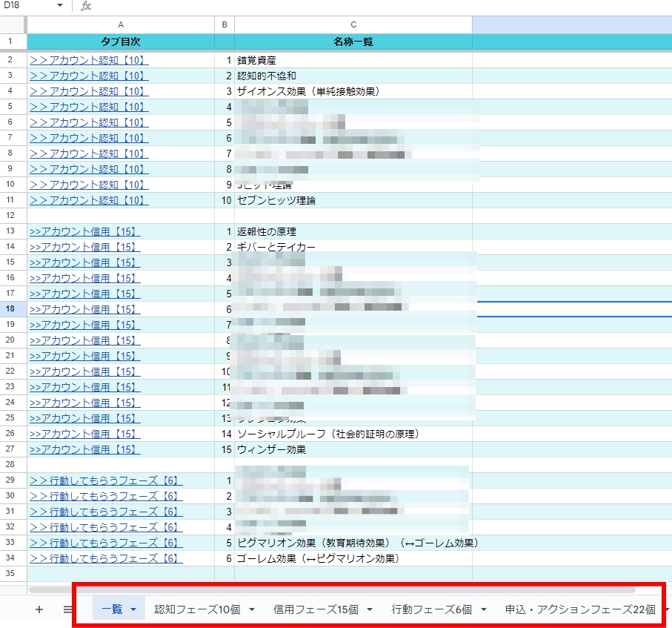The image size is (672, 628).
Task: Follow the >>アカウント信用【15】 link in row 13
Action: point(85,231)
